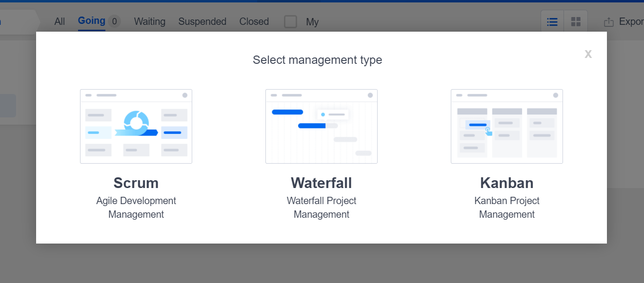Viewport: 644px width, 283px height.
Task: Click the Export share icon
Action: point(608,22)
